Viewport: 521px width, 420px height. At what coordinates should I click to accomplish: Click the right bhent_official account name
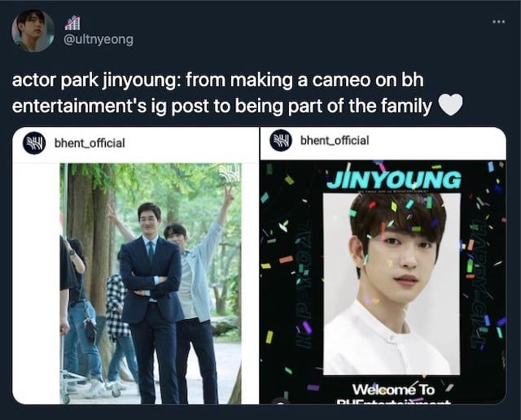click(335, 141)
